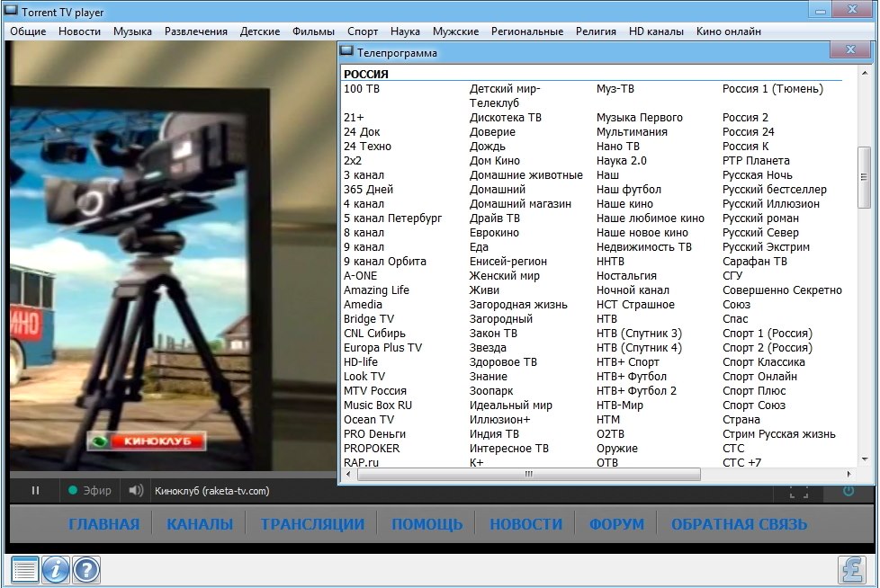Select channel Россия 24
880x588 pixels.
coord(748,132)
